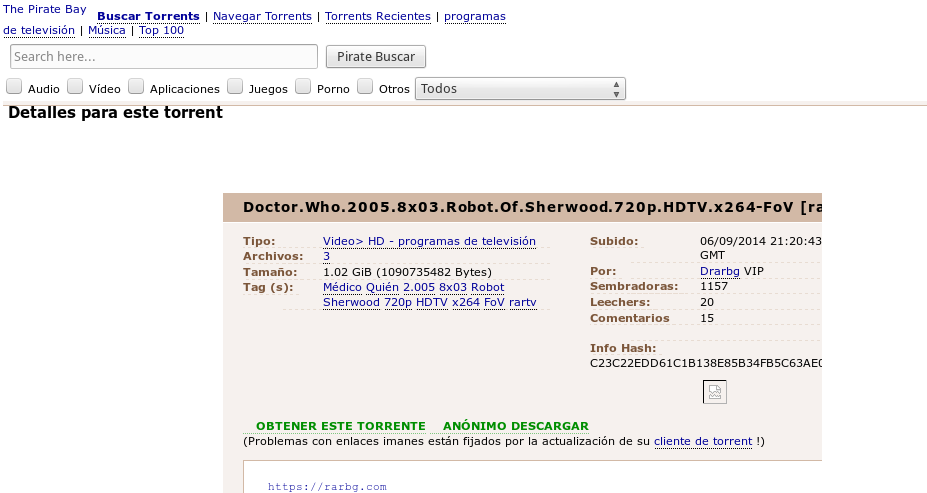This screenshot has width=927, height=493.
Task: Click the HDTV tag
Action: 432,303
